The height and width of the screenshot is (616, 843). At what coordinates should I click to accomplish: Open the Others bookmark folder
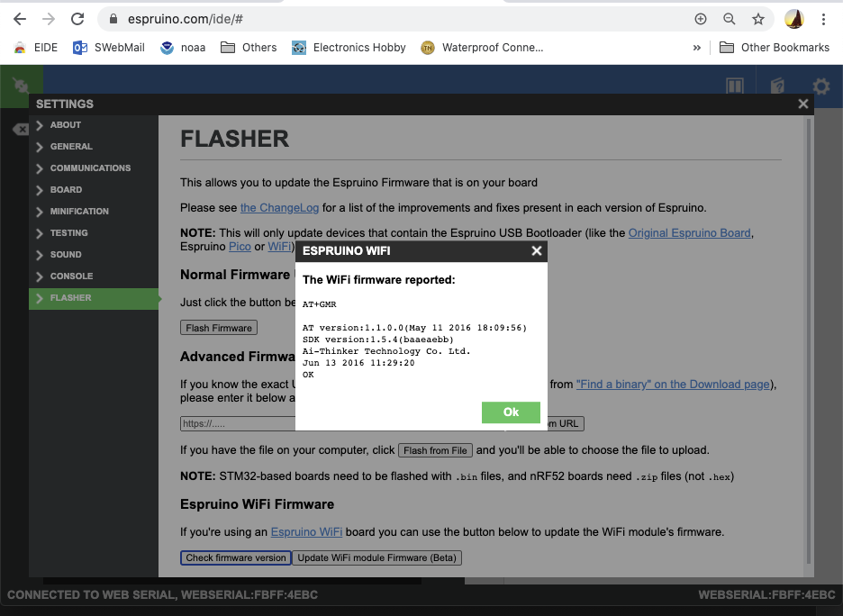coord(249,48)
